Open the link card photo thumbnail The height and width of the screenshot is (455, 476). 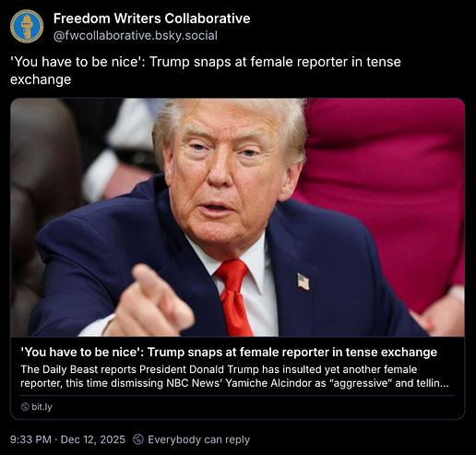(238, 218)
